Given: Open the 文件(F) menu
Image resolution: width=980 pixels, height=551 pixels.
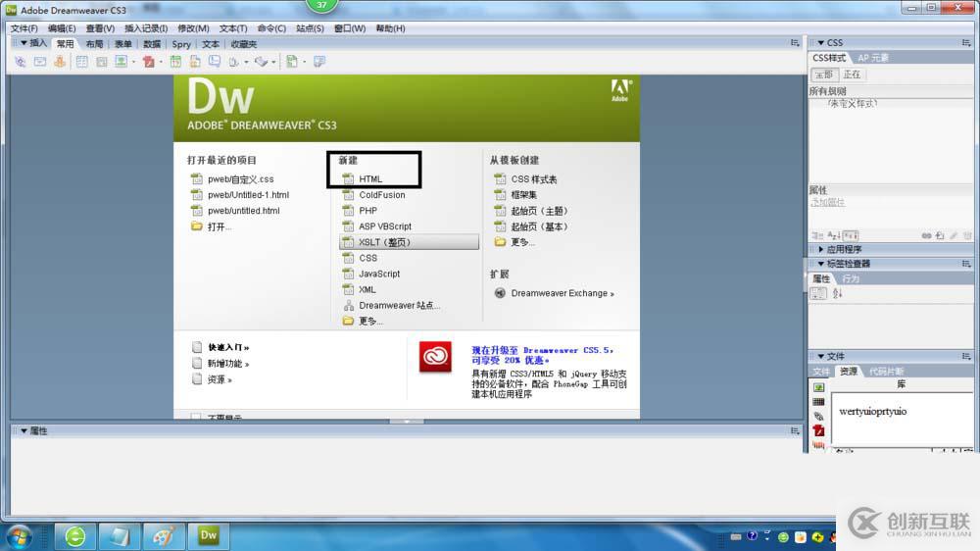Looking at the screenshot, I should coord(24,28).
